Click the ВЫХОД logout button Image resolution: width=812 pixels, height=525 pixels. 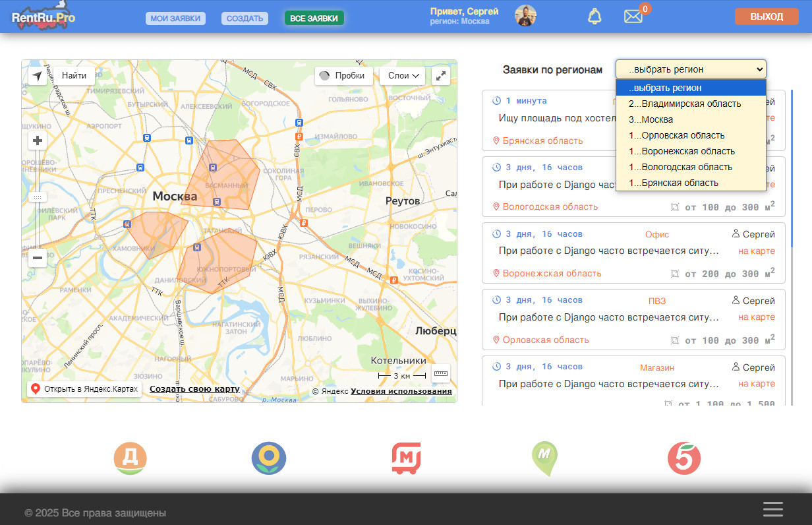click(767, 16)
